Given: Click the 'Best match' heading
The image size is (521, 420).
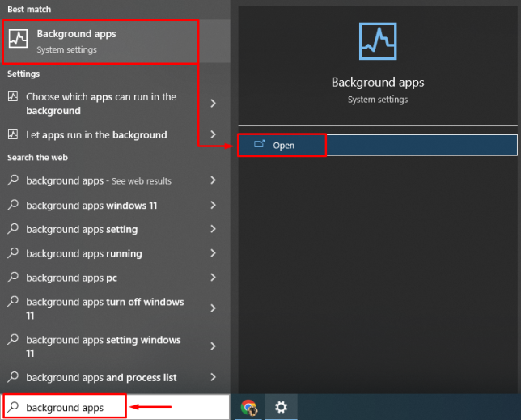Looking at the screenshot, I should tap(29, 9).
